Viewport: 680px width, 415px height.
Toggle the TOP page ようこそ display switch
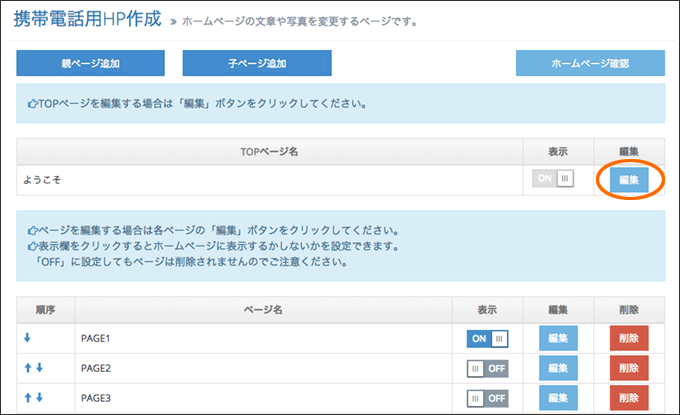point(553,178)
